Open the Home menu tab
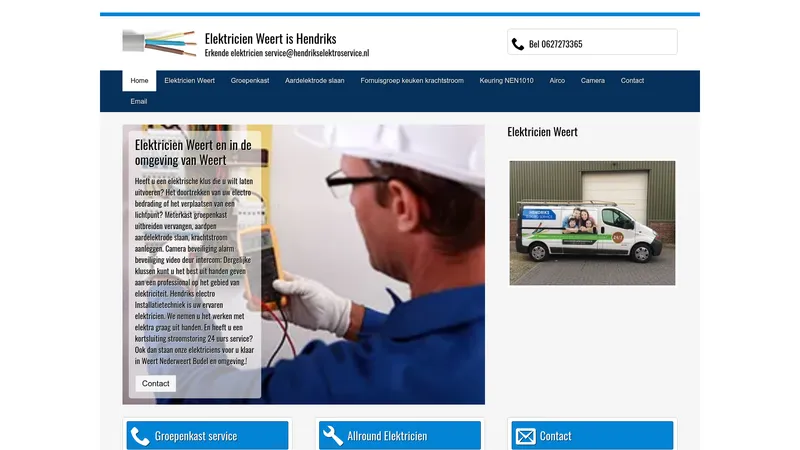The width and height of the screenshot is (800, 450). point(139,81)
